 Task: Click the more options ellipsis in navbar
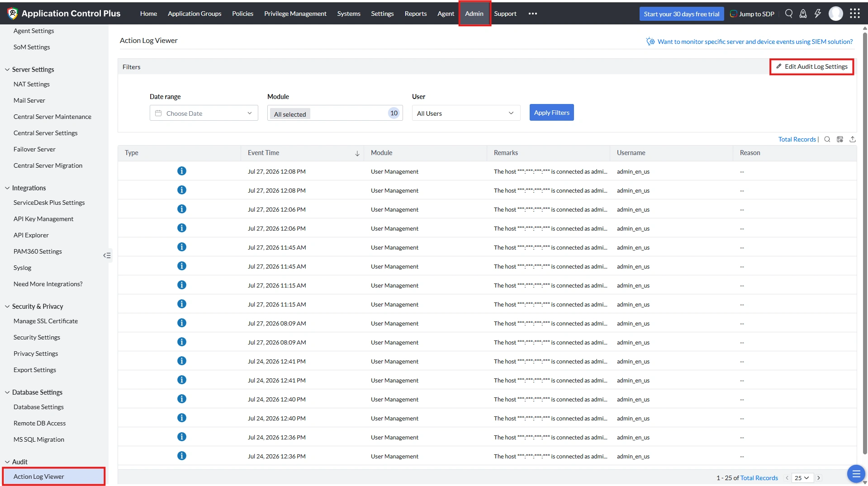click(x=533, y=14)
